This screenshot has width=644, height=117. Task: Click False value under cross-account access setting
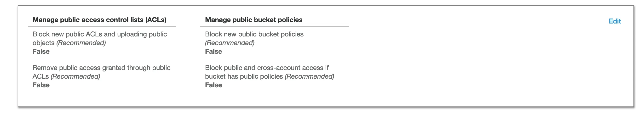click(213, 85)
